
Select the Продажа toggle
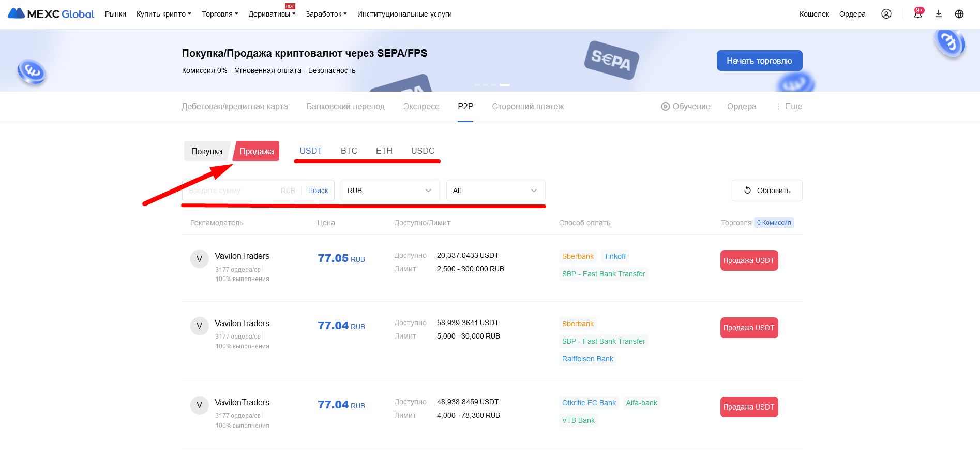pyautogui.click(x=257, y=151)
